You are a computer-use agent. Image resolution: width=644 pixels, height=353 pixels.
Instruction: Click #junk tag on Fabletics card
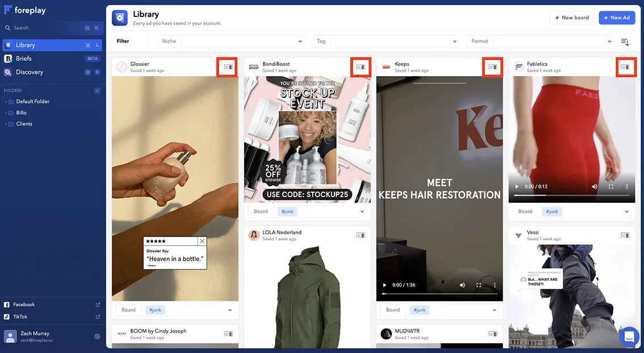552,211
